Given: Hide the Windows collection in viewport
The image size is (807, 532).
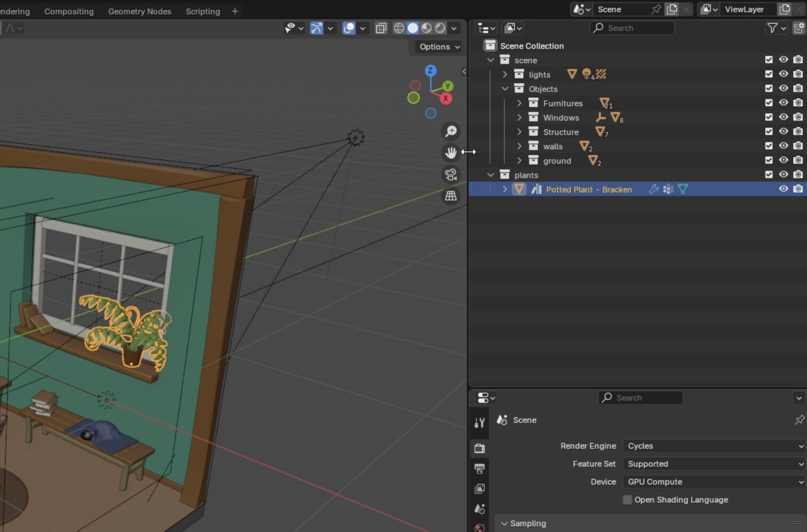Looking at the screenshot, I should tap(783, 117).
